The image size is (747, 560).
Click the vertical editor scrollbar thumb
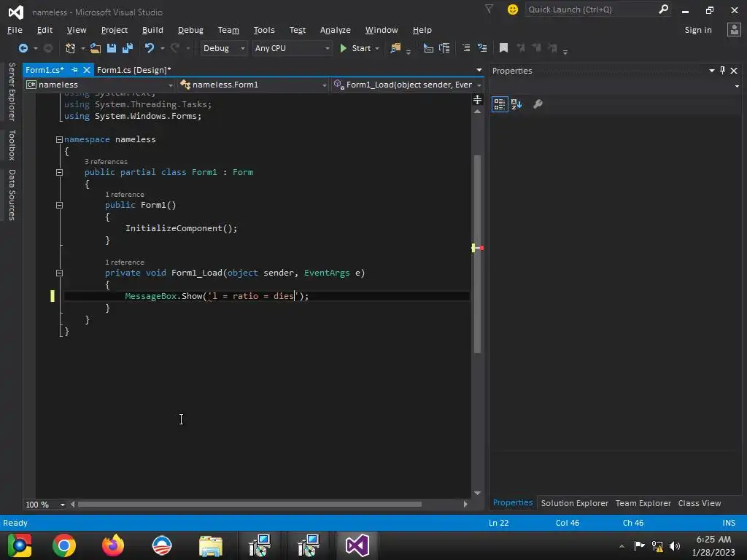point(477,254)
